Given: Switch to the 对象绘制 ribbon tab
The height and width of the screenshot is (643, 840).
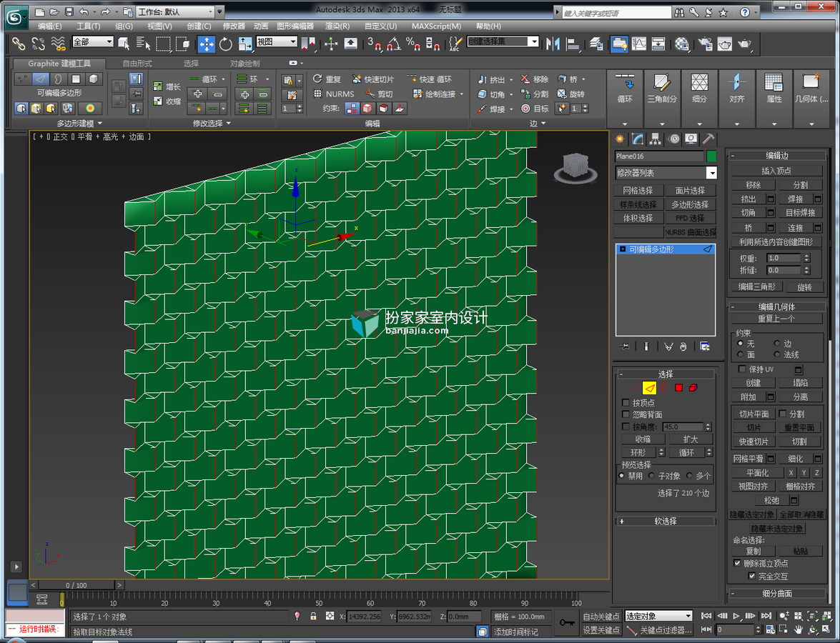Looking at the screenshot, I should pyautogui.click(x=244, y=63).
